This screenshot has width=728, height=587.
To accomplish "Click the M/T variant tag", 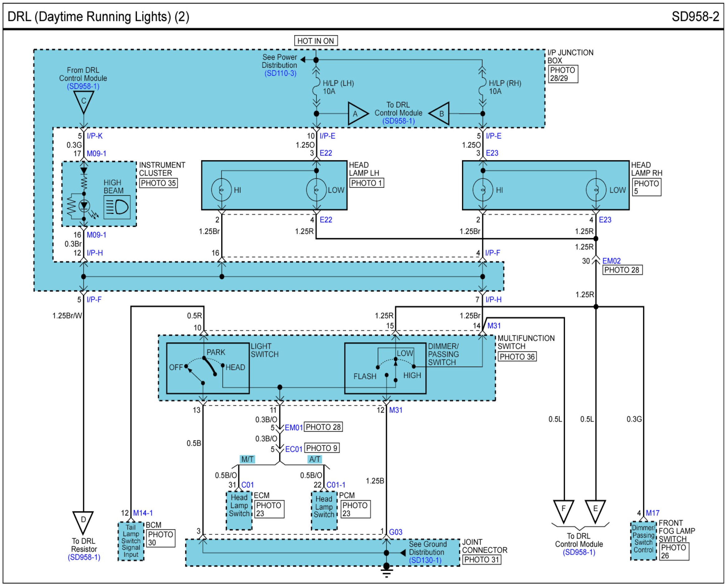I will (247, 459).
